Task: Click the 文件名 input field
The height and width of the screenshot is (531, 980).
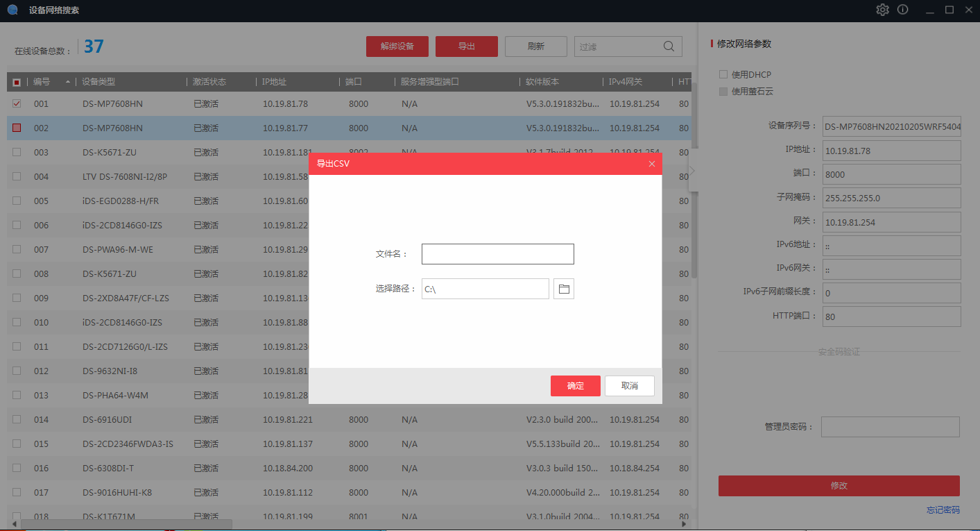Action: pyautogui.click(x=497, y=254)
